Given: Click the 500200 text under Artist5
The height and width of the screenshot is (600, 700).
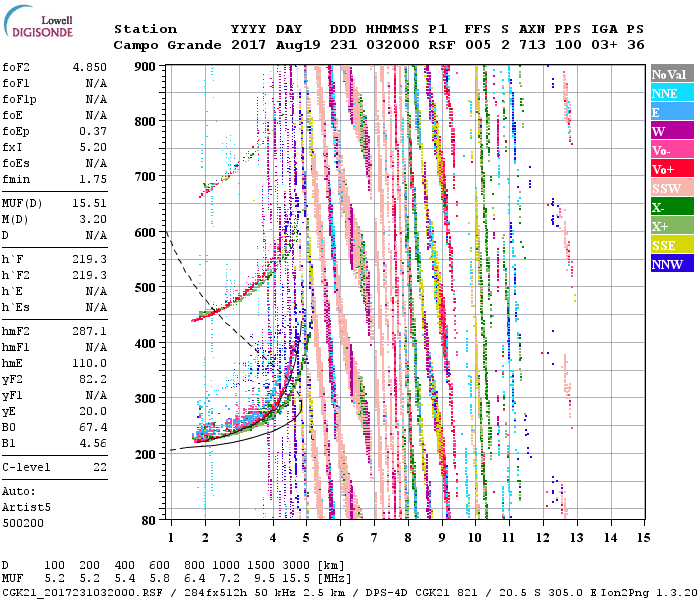Looking at the screenshot, I should point(23,523).
